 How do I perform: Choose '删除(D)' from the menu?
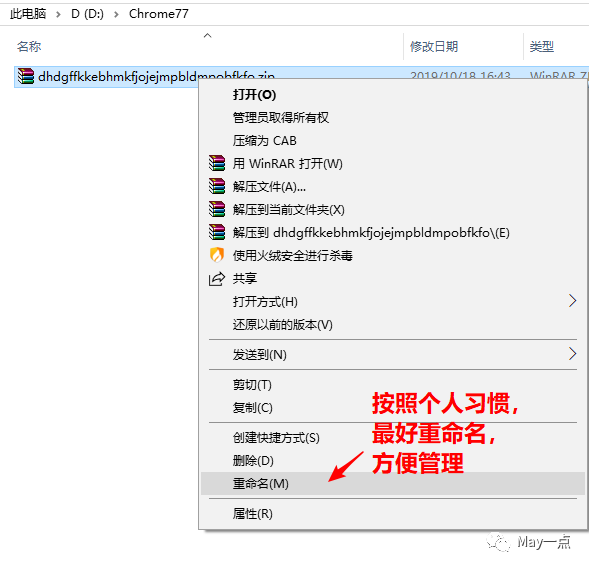393,461
